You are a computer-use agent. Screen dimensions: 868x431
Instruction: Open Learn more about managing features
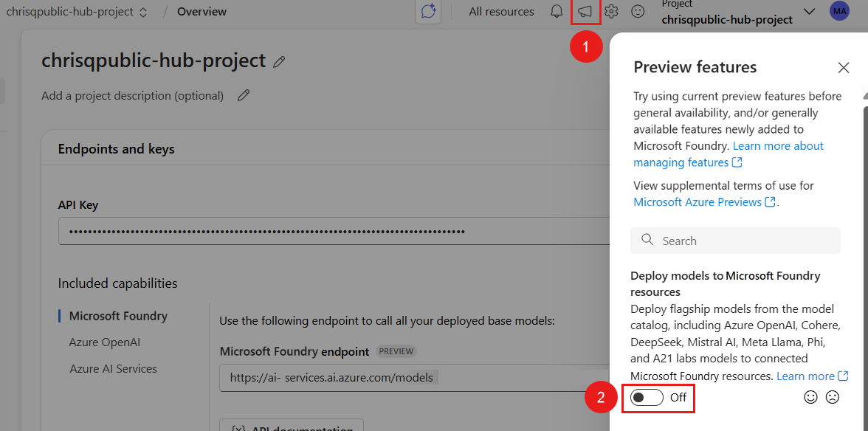coord(728,154)
